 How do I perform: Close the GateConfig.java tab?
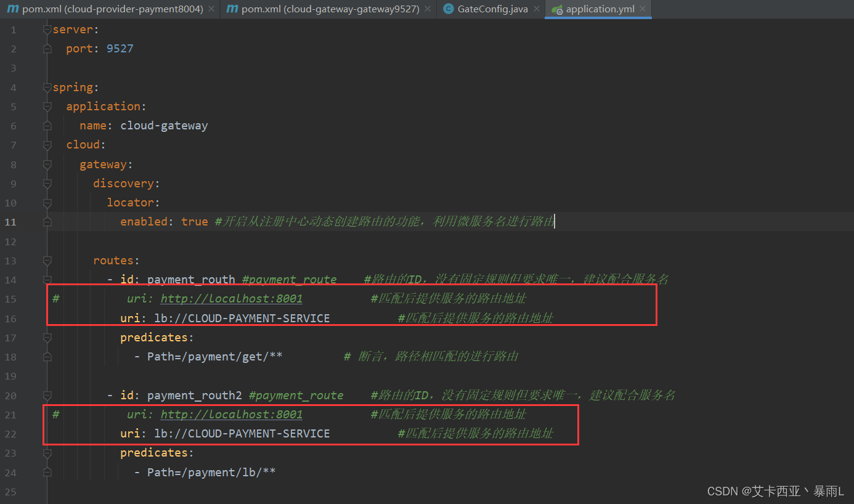coord(536,9)
